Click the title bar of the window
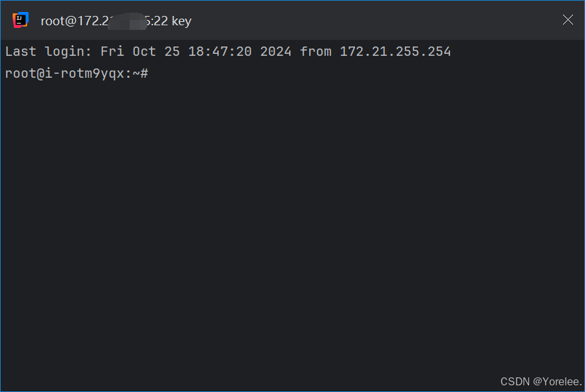This screenshot has width=585, height=392. 332,20
